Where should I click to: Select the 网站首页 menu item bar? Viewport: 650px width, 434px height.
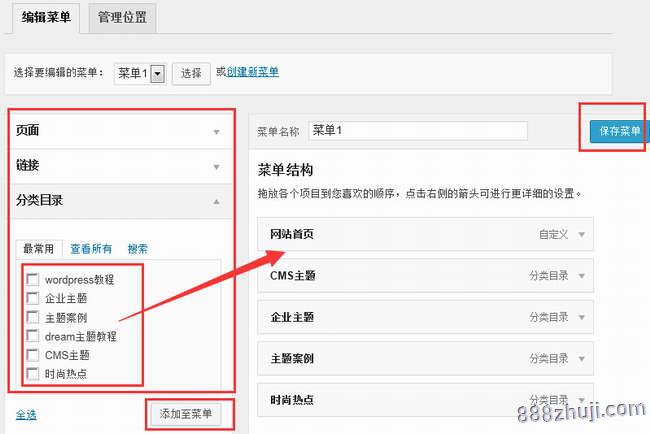(425, 234)
